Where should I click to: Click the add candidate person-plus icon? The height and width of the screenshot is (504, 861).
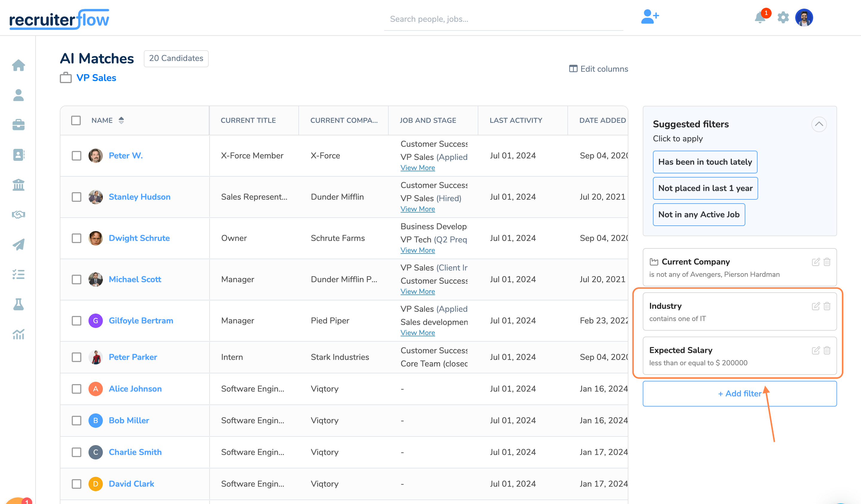[x=650, y=17]
